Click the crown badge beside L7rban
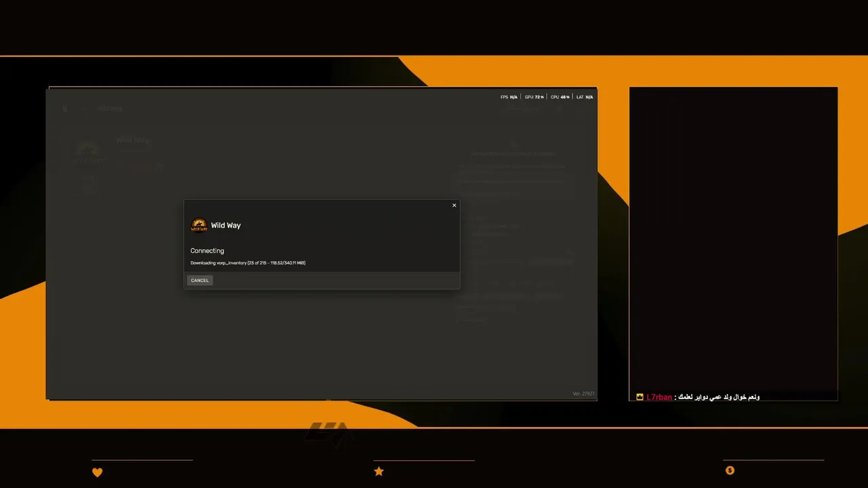This screenshot has width=868, height=488. [639, 397]
